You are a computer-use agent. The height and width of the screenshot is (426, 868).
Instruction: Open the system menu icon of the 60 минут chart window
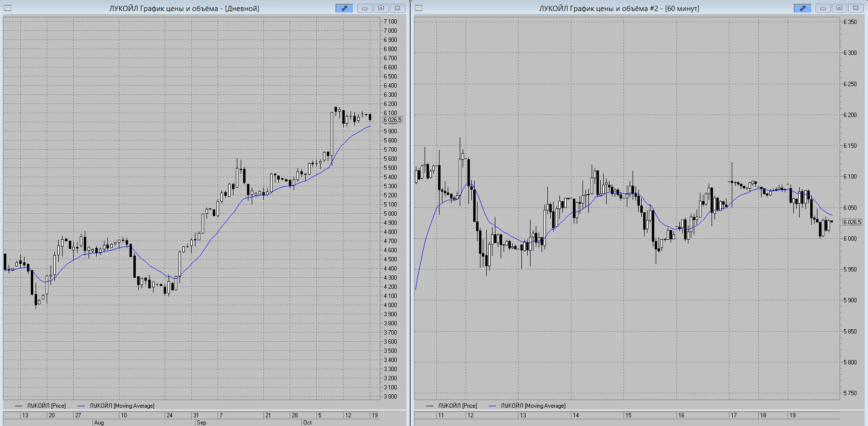pyautogui.click(x=419, y=8)
